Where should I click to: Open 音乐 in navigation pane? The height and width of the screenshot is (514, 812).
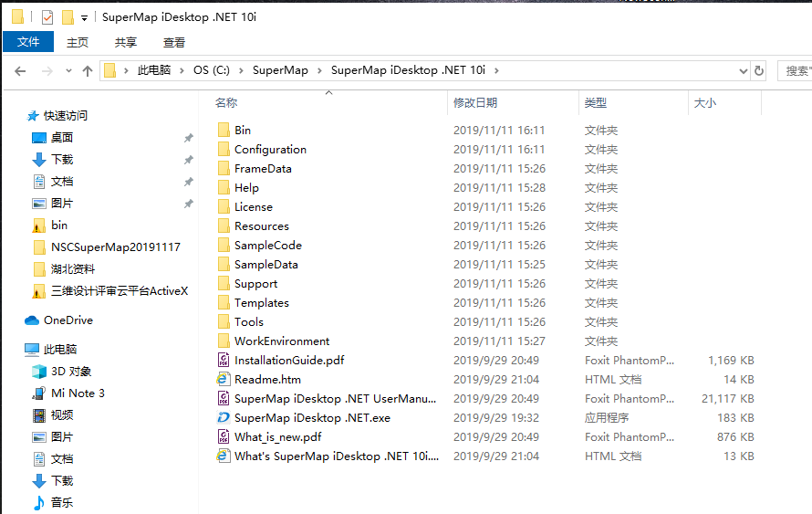(62, 502)
